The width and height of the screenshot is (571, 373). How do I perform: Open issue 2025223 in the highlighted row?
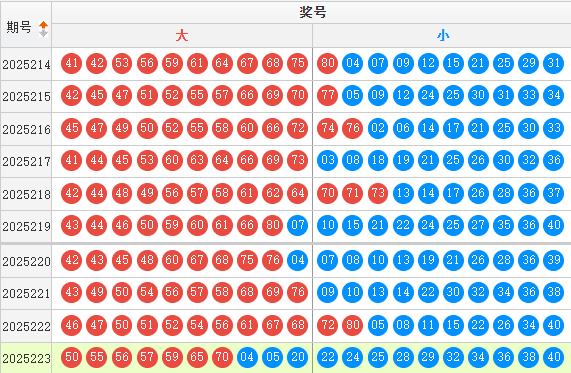point(26,358)
